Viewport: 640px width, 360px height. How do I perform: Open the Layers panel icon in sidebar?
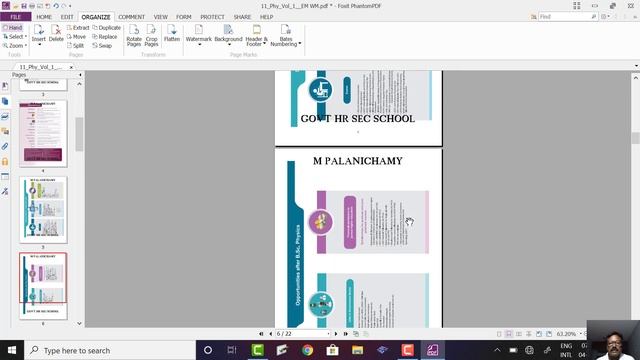[x=5, y=116]
